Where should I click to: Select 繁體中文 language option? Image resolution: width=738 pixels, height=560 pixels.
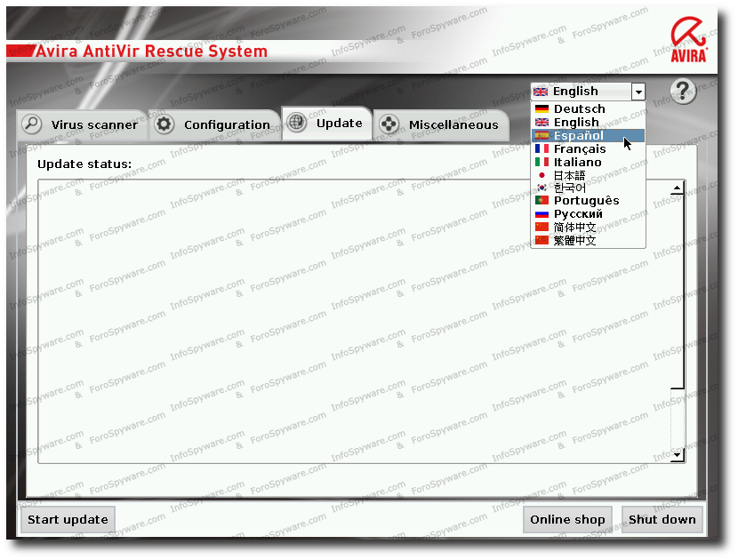(x=589, y=240)
